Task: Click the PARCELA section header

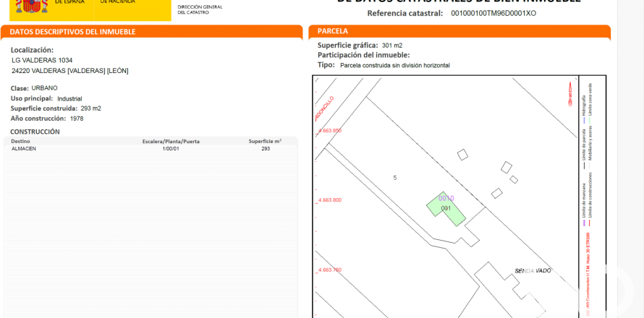Action: click(x=333, y=31)
